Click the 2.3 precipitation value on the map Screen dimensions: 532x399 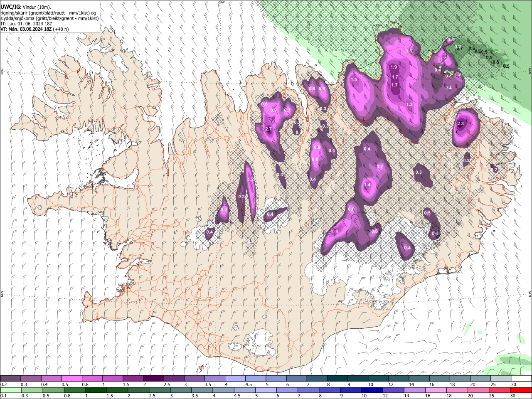[x=461, y=124]
